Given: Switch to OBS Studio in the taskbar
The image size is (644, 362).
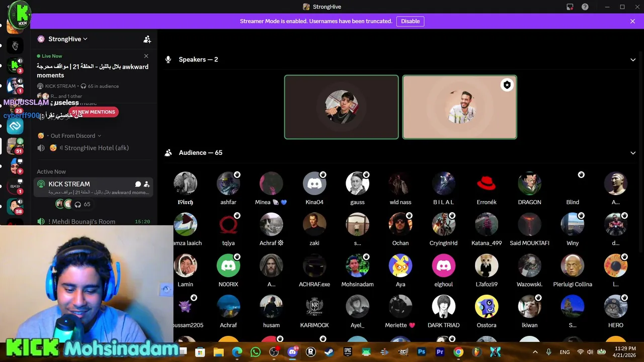Looking at the screenshot, I should [x=274, y=352].
